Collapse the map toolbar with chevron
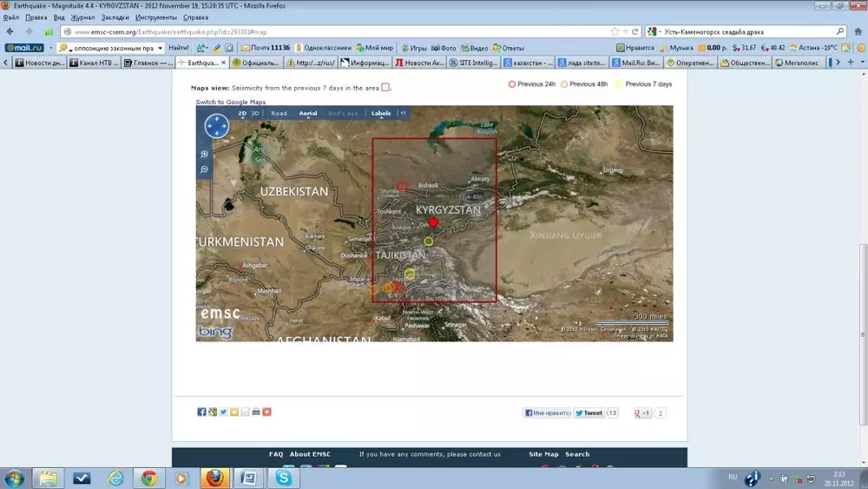The image size is (868, 489). click(x=403, y=113)
